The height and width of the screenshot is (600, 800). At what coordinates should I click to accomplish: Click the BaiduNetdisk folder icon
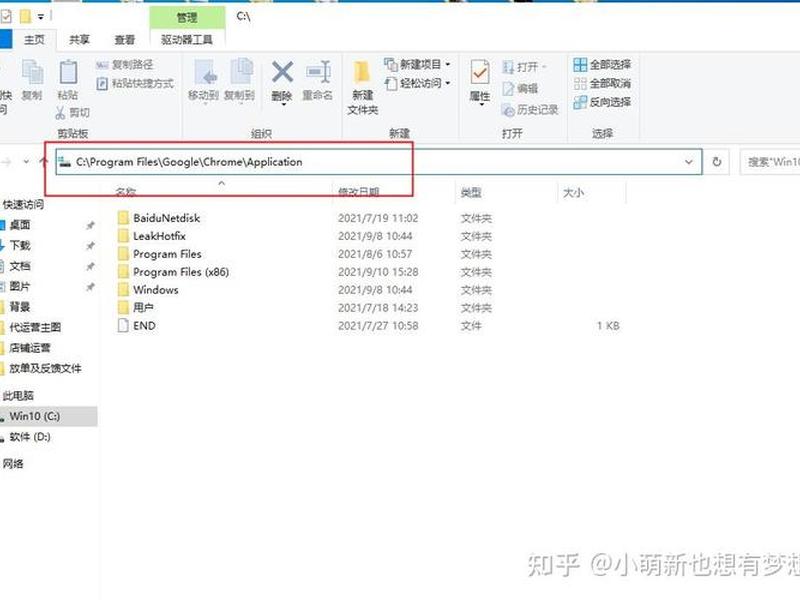(123, 218)
